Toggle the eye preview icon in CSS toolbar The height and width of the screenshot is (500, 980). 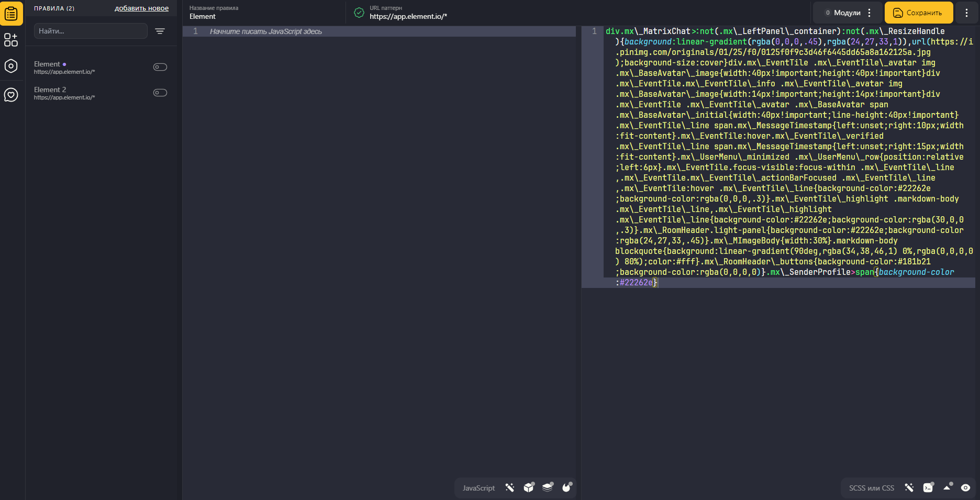(966, 488)
